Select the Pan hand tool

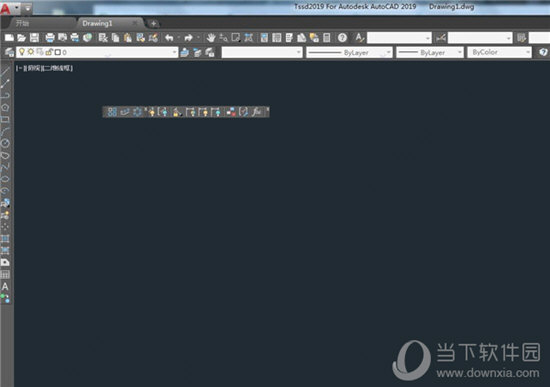click(x=211, y=38)
